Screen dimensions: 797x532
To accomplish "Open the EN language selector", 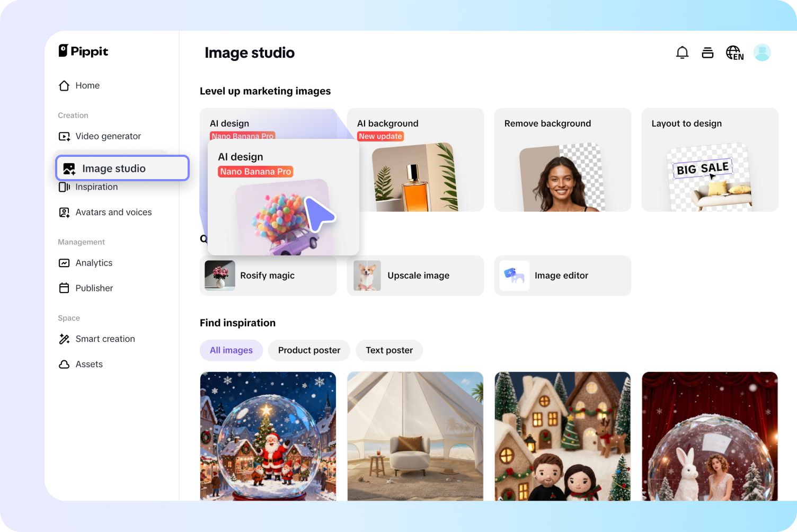I will pyautogui.click(x=735, y=52).
